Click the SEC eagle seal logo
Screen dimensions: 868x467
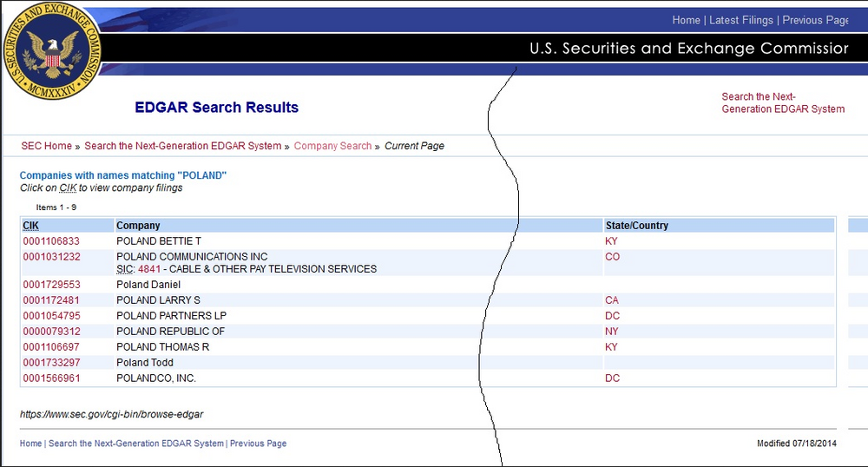point(53,51)
